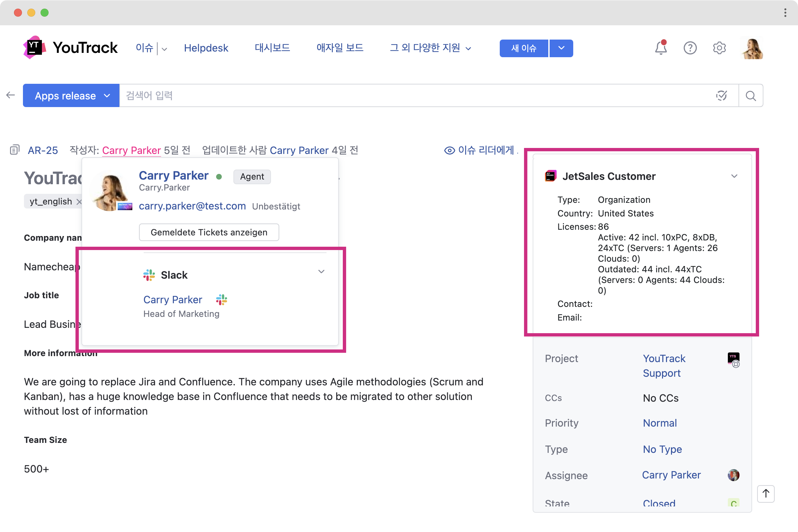This screenshot has height=532, width=798.
Task: Click the JetSales Customer logo icon
Action: pos(550,176)
